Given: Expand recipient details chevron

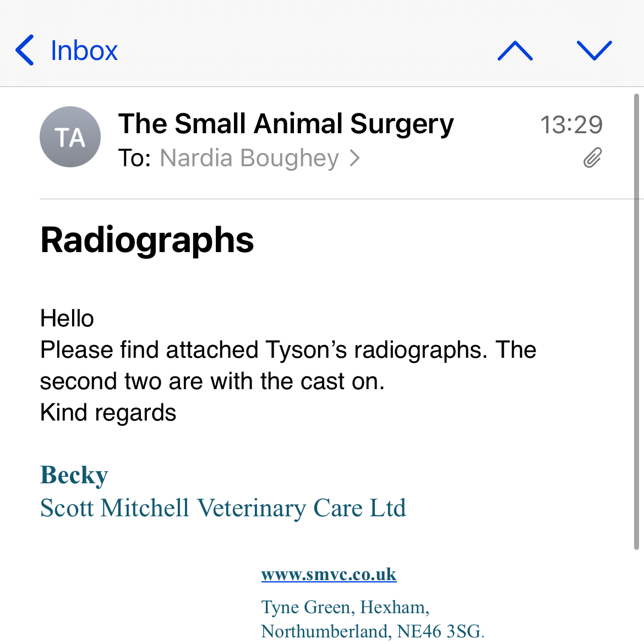Looking at the screenshot, I should (355, 158).
